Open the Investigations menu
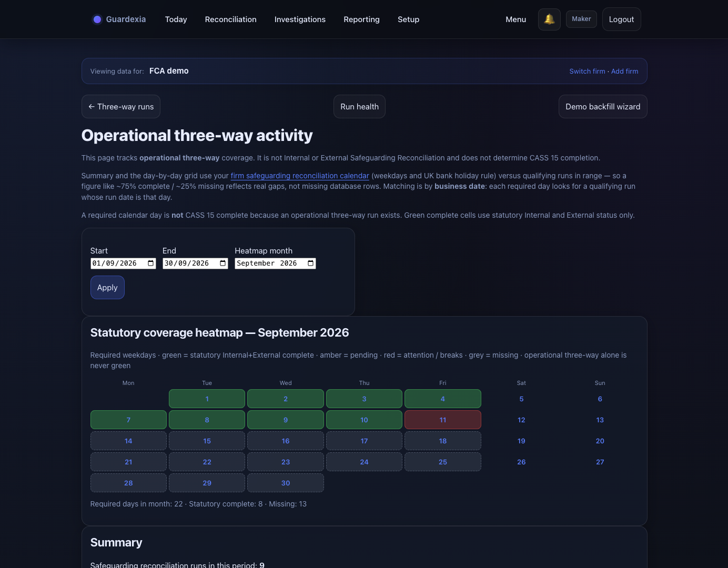The image size is (728, 568). [x=300, y=19]
